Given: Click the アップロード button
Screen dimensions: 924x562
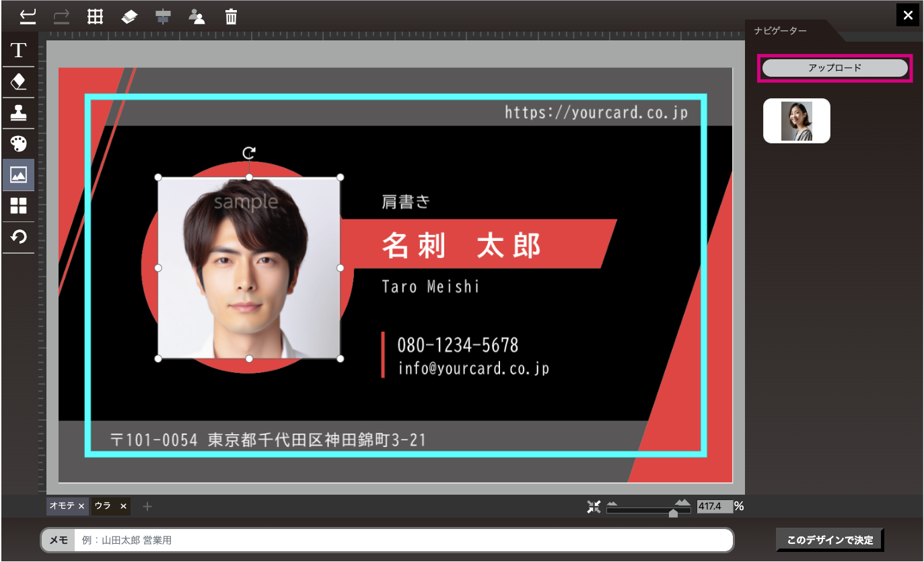Looking at the screenshot, I should pos(835,68).
